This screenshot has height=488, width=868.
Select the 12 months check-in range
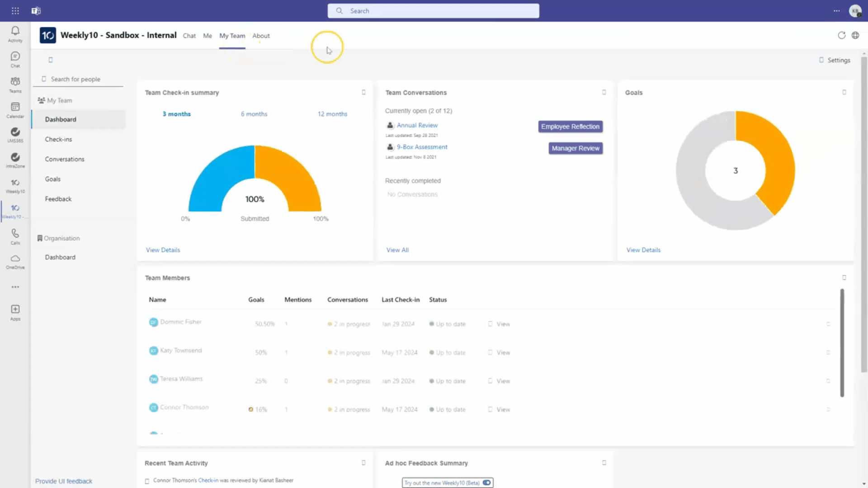[x=332, y=114]
